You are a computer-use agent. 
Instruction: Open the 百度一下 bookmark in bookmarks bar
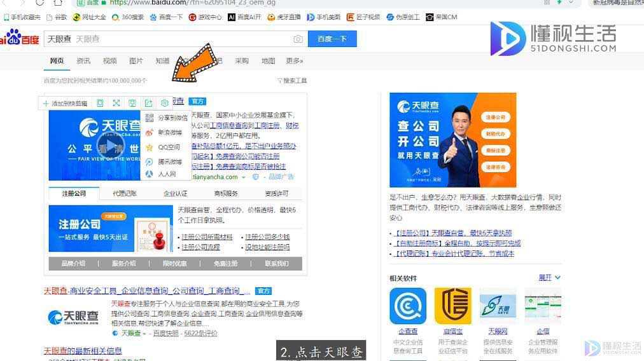tap(166, 17)
